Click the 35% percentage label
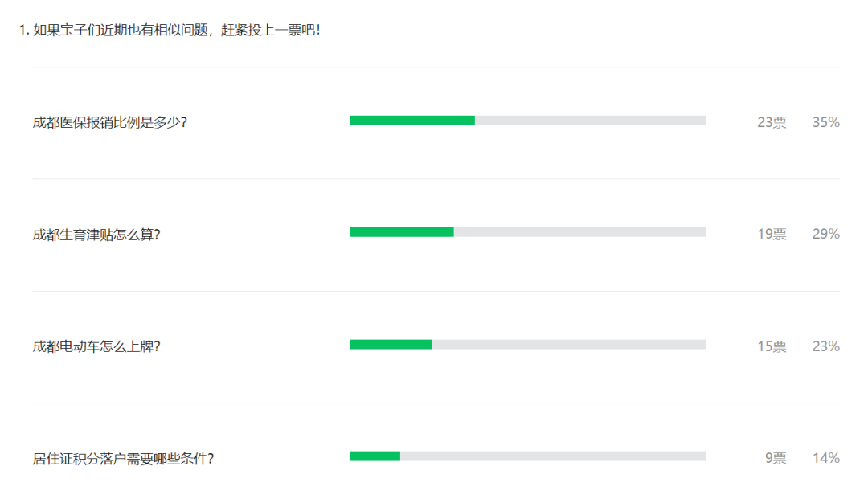 (826, 122)
